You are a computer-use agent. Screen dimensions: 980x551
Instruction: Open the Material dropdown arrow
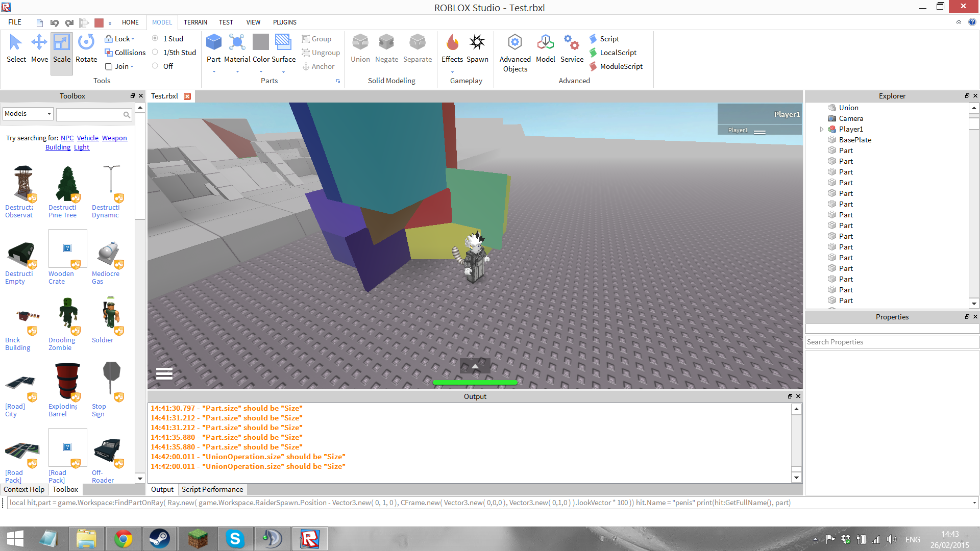pos(237,72)
